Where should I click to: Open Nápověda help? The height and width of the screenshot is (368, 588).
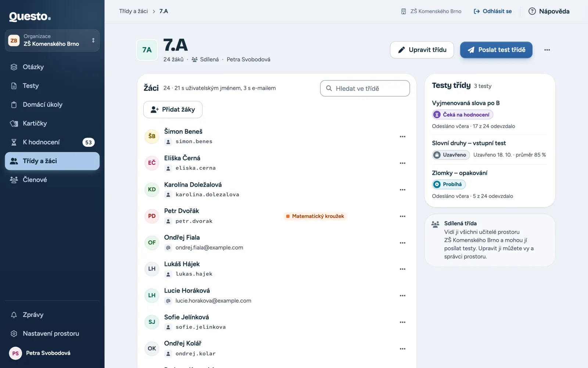(x=549, y=11)
